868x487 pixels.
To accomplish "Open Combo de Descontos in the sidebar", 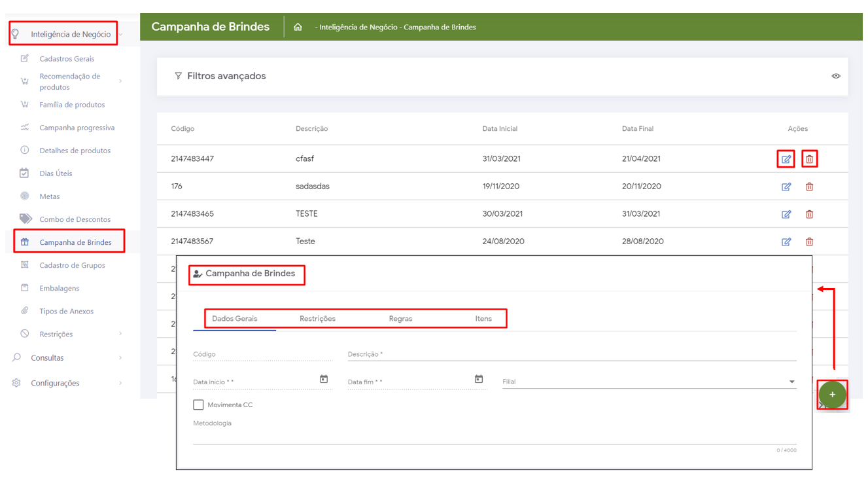I will (75, 219).
